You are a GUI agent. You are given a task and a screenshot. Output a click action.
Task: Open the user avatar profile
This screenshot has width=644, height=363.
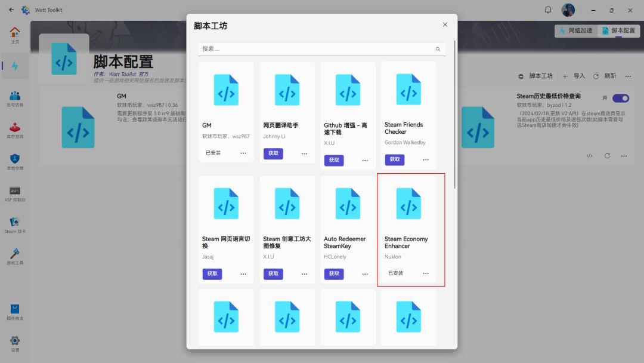click(x=568, y=10)
